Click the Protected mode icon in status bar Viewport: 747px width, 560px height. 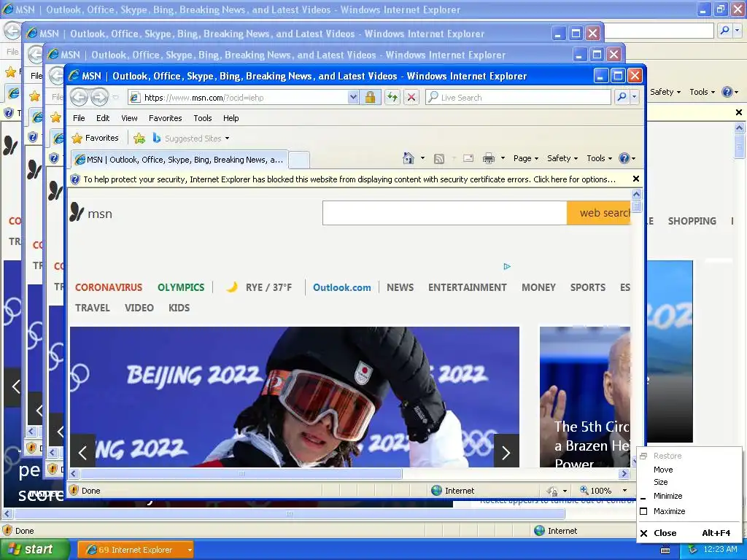[x=553, y=491]
